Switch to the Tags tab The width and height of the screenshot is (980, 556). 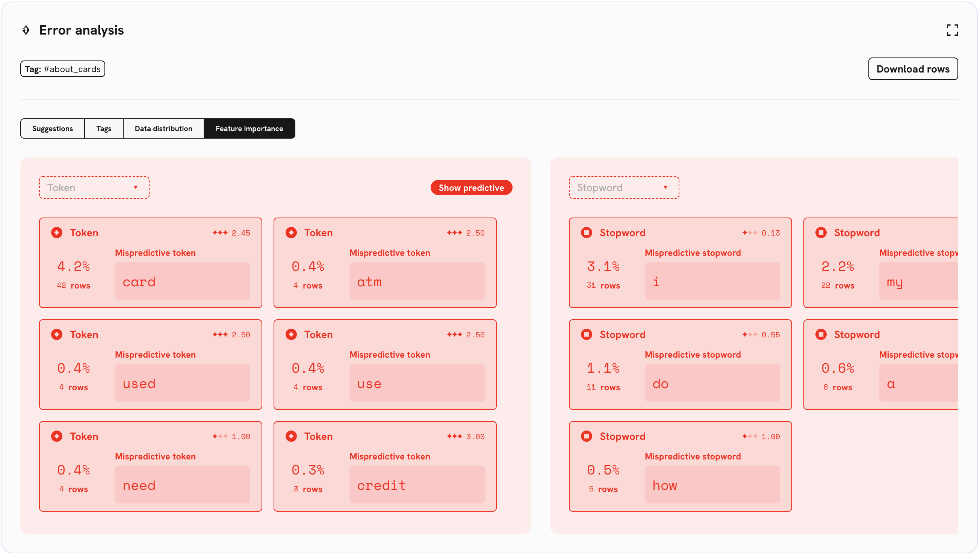(104, 129)
